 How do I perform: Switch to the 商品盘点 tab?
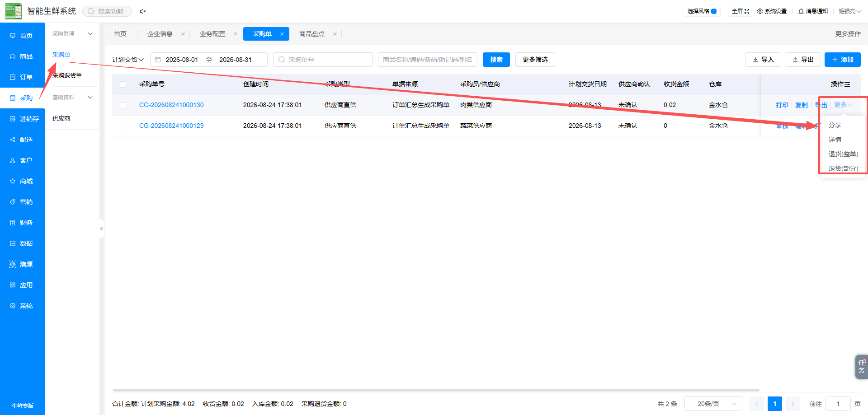coord(312,34)
